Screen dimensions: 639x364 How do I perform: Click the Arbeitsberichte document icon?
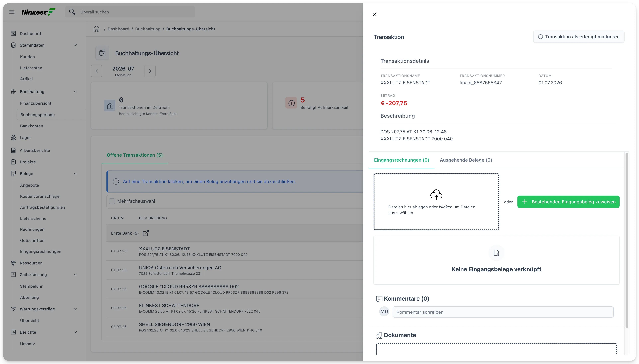[13, 150]
